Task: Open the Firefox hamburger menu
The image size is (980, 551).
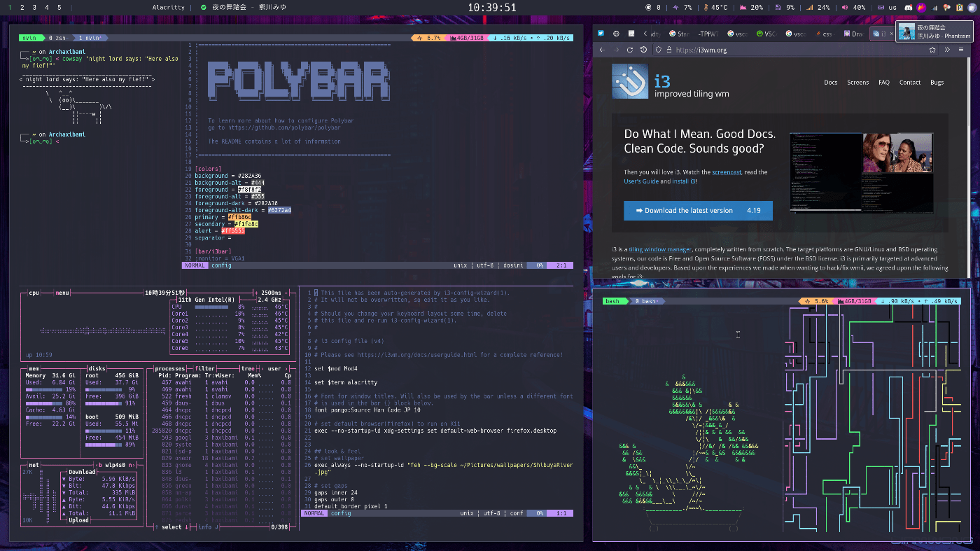Action: click(x=962, y=50)
